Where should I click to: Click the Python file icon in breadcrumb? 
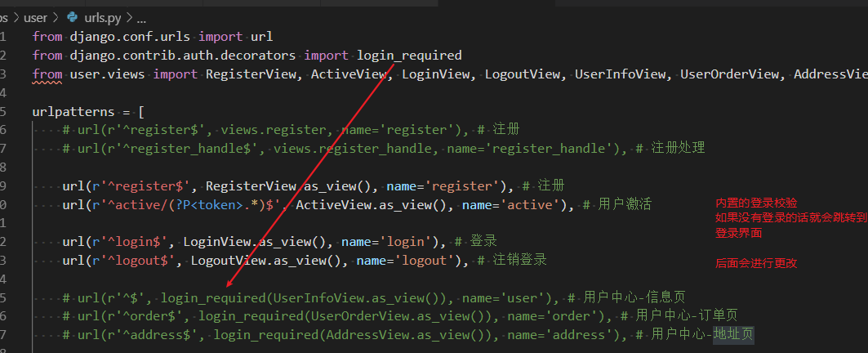pos(71,16)
